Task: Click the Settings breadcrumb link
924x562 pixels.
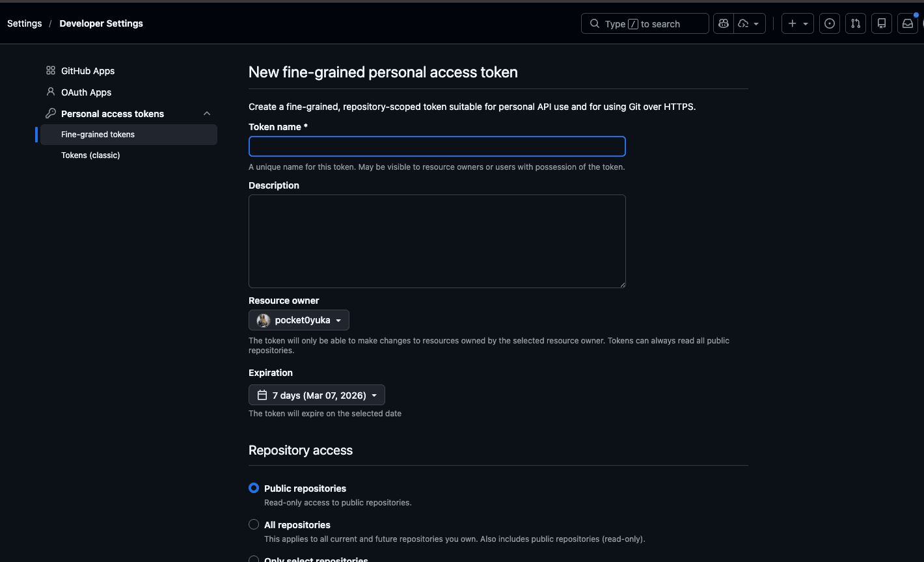Action: coord(25,23)
